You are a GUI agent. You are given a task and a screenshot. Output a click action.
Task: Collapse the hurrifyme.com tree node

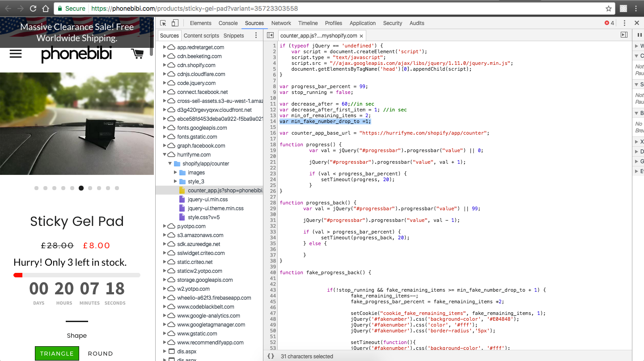[165, 155]
